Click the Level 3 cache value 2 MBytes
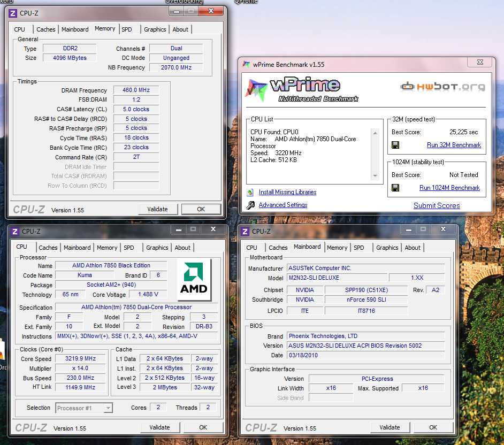 [165, 387]
